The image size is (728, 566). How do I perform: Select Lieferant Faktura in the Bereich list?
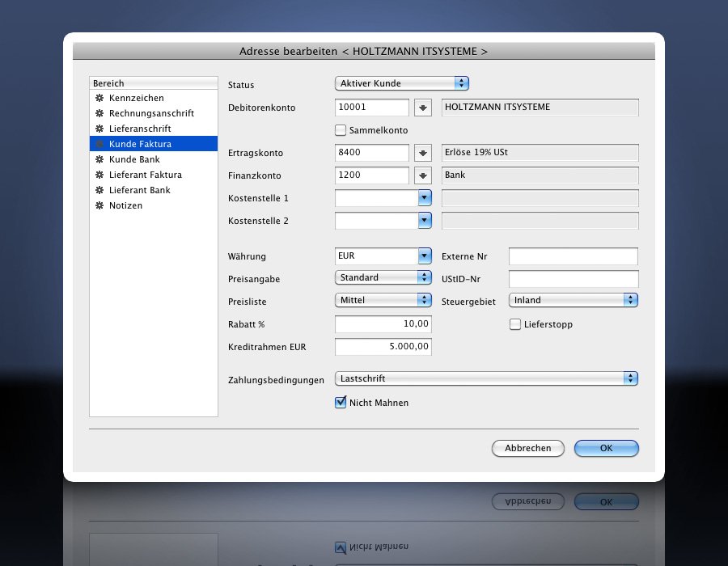[x=153, y=175]
